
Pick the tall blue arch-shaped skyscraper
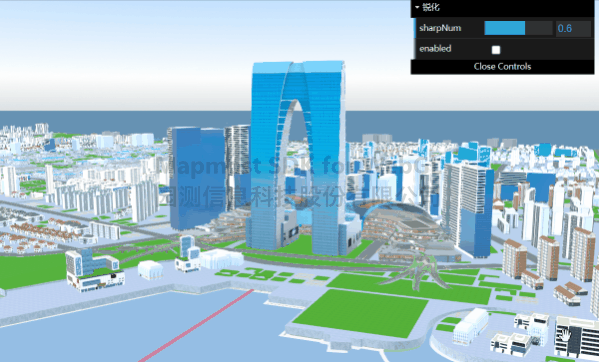tap(298, 157)
